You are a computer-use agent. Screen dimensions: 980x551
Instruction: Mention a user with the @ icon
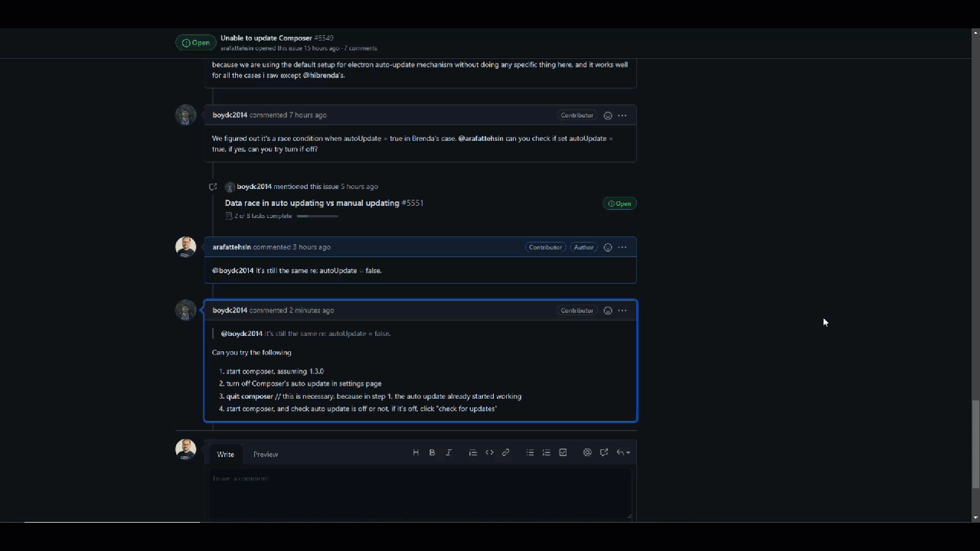(587, 453)
